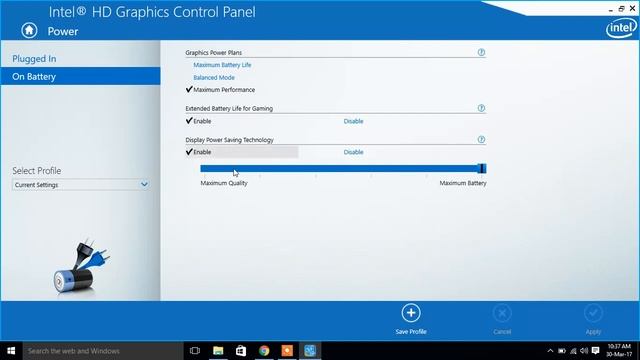Click the Power page title
This screenshot has height=360, width=640.
coord(63,31)
